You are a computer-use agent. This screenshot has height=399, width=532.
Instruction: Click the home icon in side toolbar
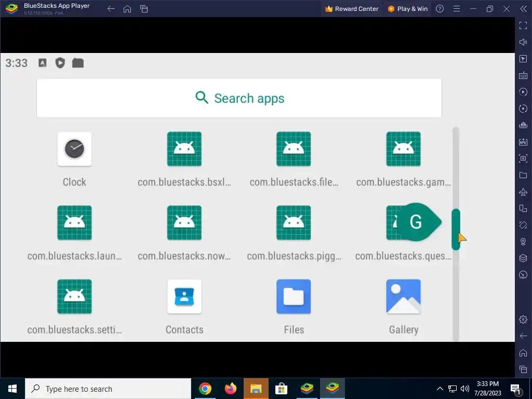(x=523, y=353)
